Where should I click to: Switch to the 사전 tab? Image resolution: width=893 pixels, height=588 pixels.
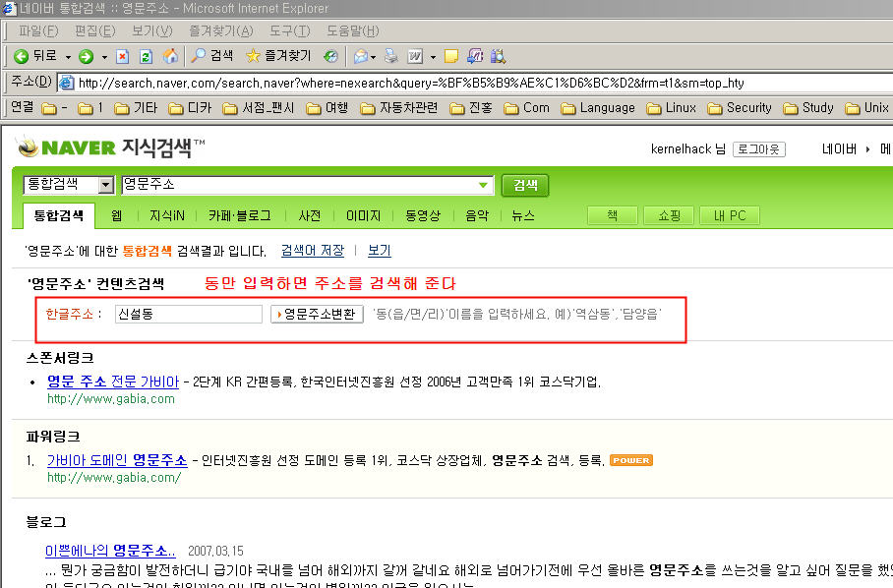click(309, 215)
